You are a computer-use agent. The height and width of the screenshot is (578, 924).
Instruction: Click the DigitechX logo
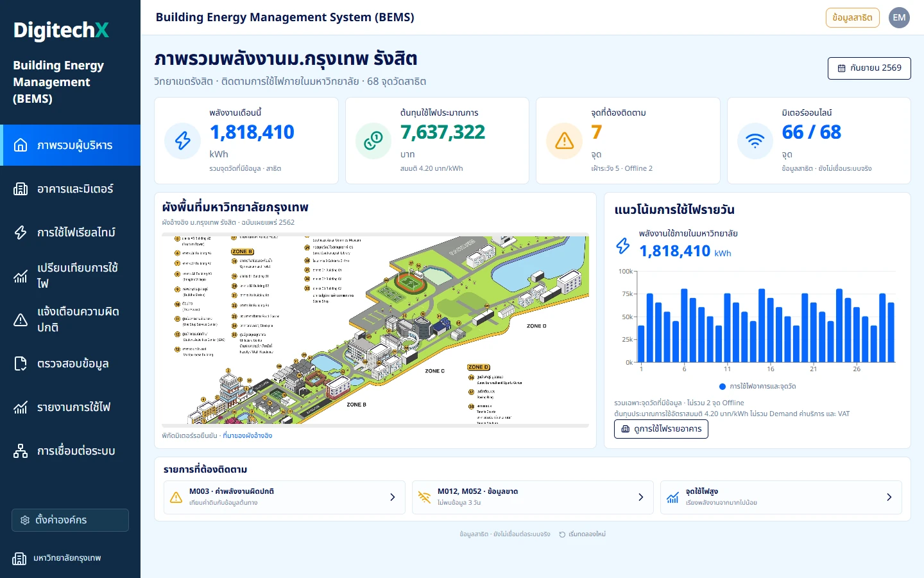point(61,30)
